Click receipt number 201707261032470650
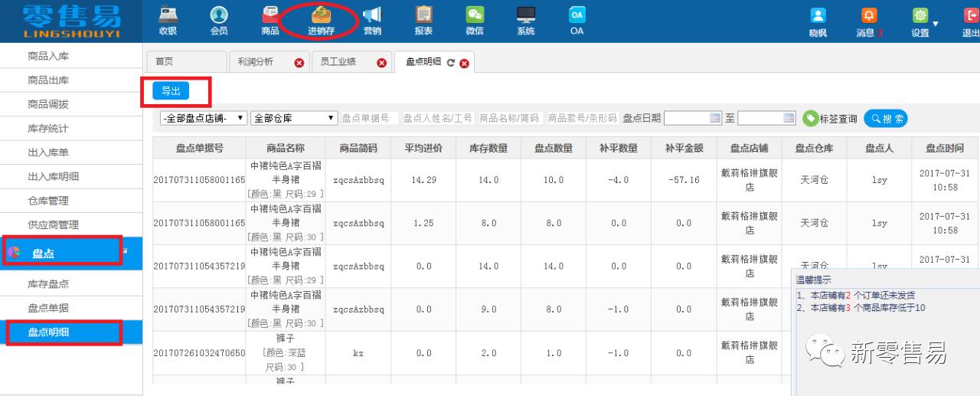The height and width of the screenshot is (396, 980). click(199, 353)
